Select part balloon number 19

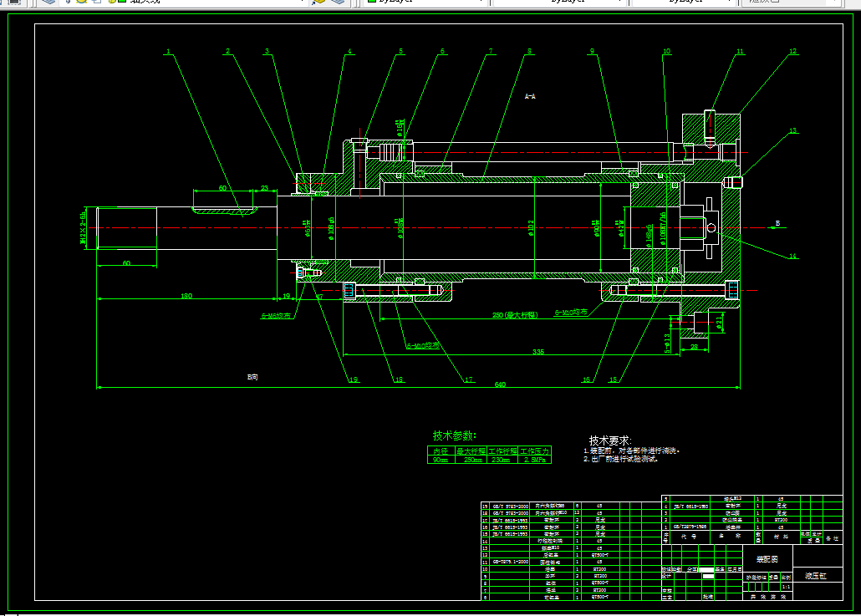click(x=354, y=379)
